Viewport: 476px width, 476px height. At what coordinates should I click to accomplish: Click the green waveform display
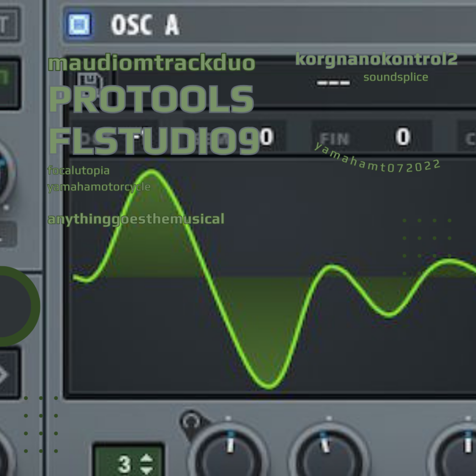click(x=272, y=276)
